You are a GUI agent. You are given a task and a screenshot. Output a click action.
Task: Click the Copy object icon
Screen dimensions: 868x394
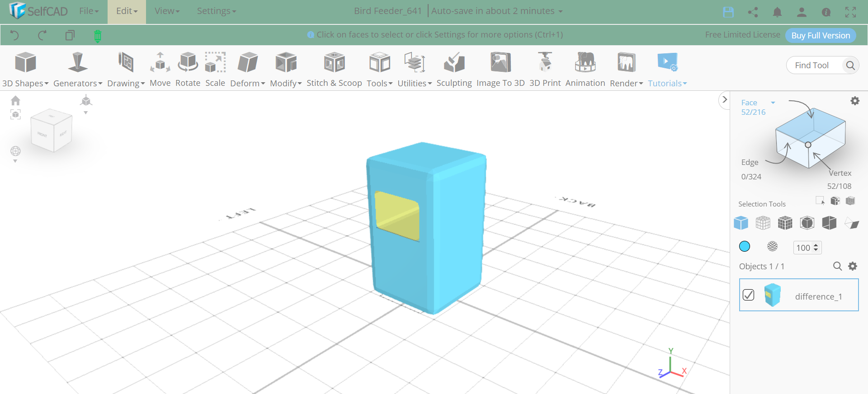point(70,35)
